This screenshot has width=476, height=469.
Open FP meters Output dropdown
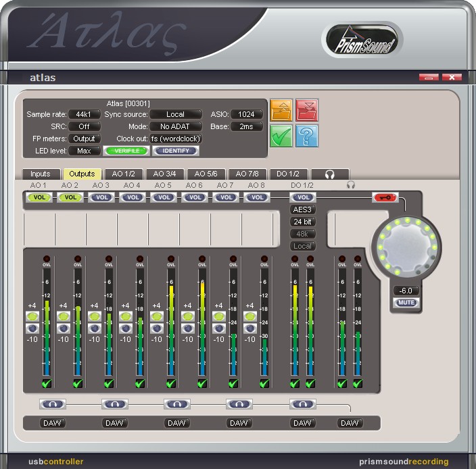click(x=84, y=139)
